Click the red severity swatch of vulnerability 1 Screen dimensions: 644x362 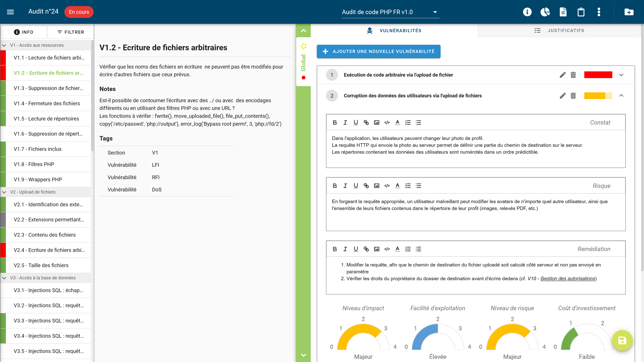[x=598, y=75]
